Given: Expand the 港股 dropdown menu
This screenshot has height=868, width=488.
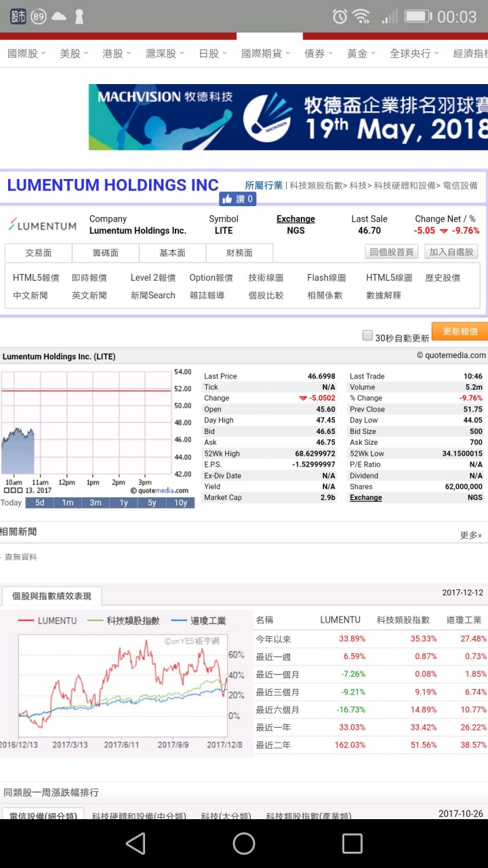Looking at the screenshot, I should coord(117,54).
